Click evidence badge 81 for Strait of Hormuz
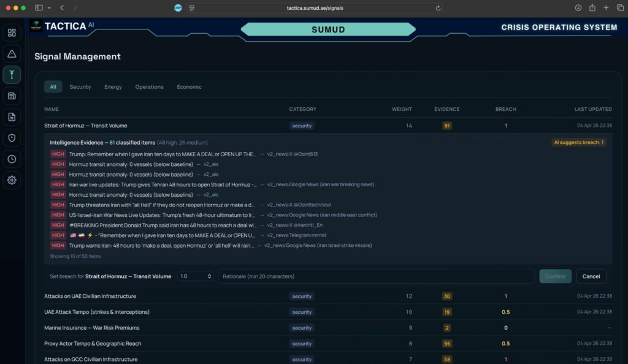The width and height of the screenshot is (628, 364). click(447, 126)
